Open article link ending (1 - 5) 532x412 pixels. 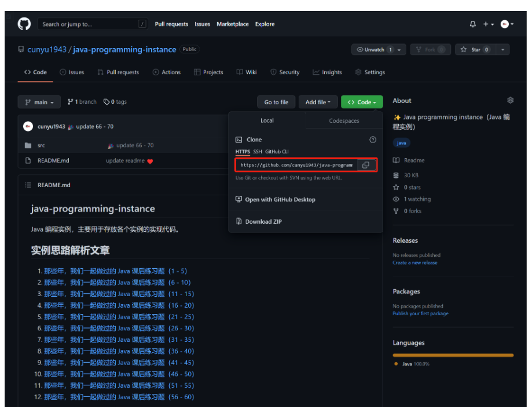116,271
